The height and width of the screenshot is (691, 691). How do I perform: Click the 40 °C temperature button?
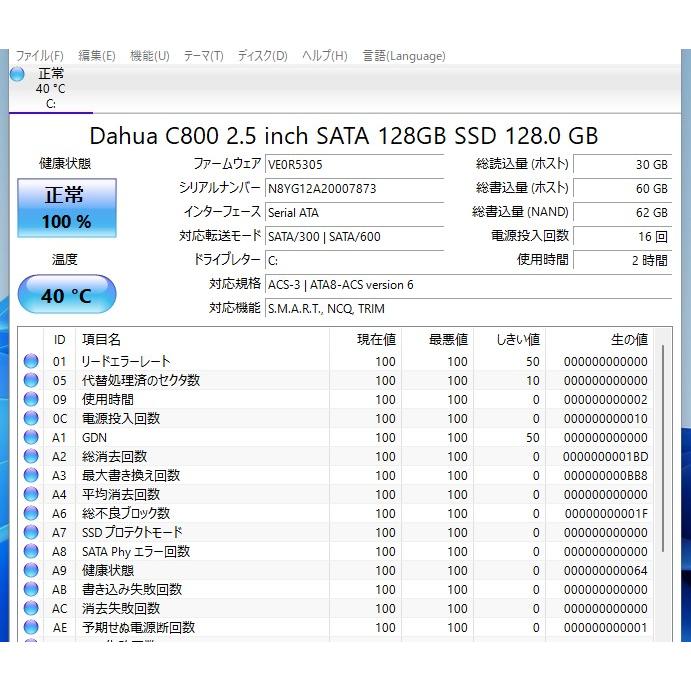click(x=67, y=294)
